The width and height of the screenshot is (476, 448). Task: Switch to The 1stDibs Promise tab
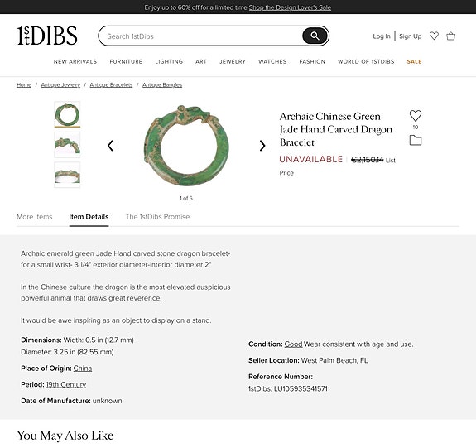157,217
